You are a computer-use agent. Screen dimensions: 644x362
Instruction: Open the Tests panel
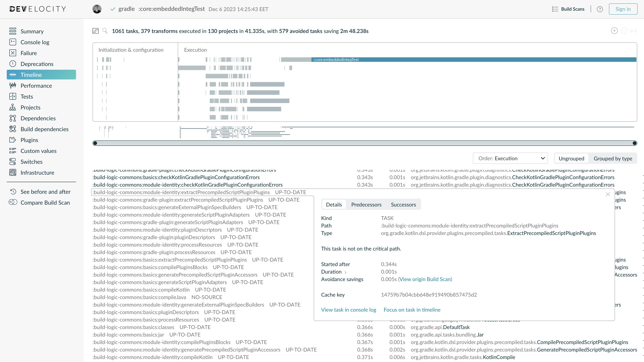(26, 96)
